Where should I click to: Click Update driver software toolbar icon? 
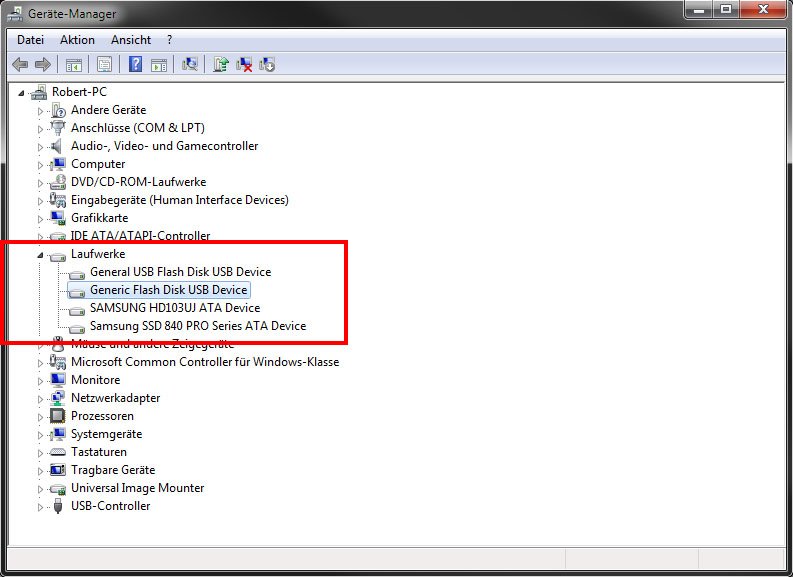click(222, 65)
